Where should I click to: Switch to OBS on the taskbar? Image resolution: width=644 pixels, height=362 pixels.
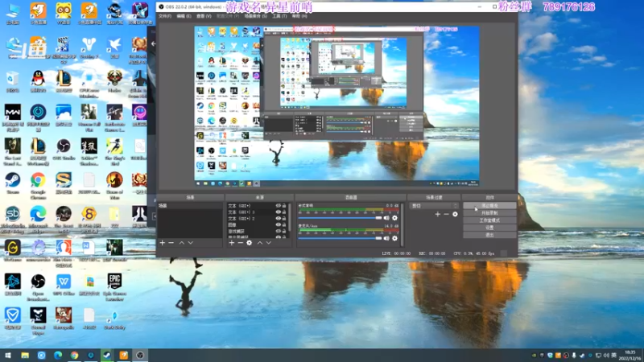tap(140, 356)
